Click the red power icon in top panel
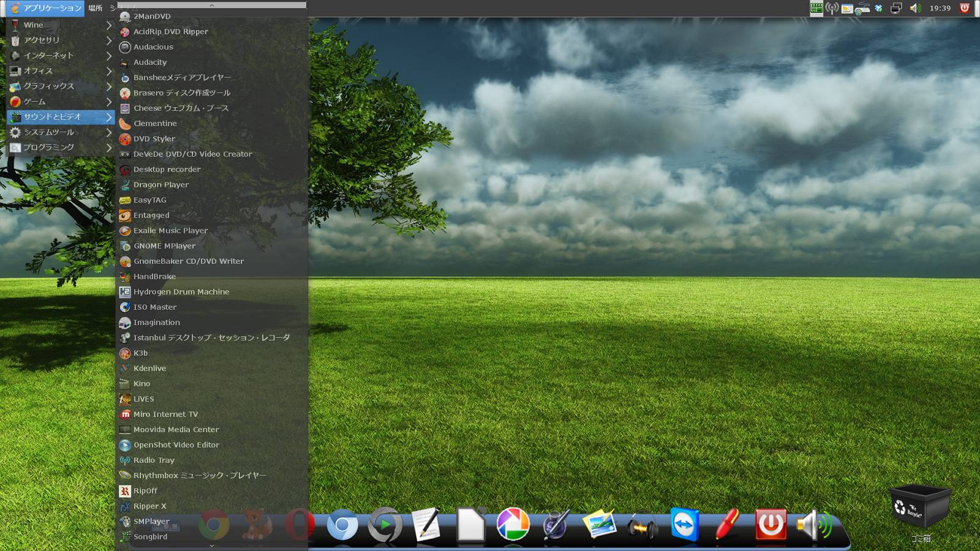The height and width of the screenshot is (551, 980). [x=965, y=8]
